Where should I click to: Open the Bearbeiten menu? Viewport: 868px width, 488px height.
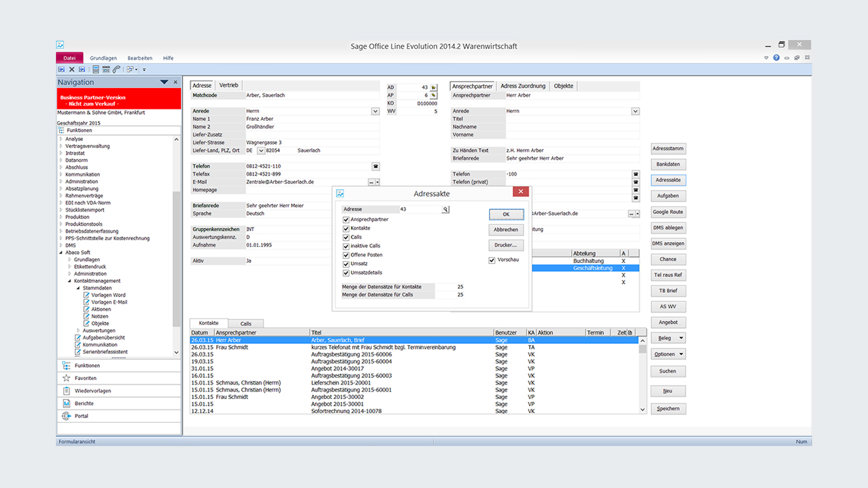click(x=140, y=58)
